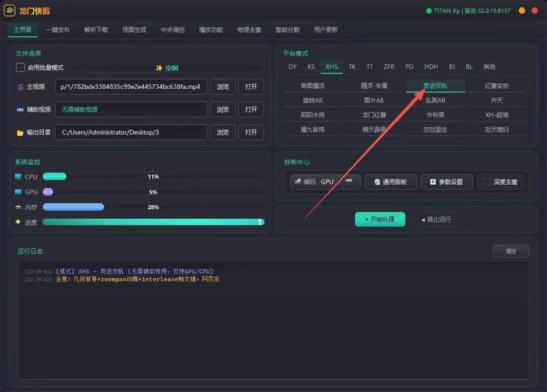The height and width of the screenshot is (392, 547).
Task: Open the 通用面板 button
Action: [390, 182]
